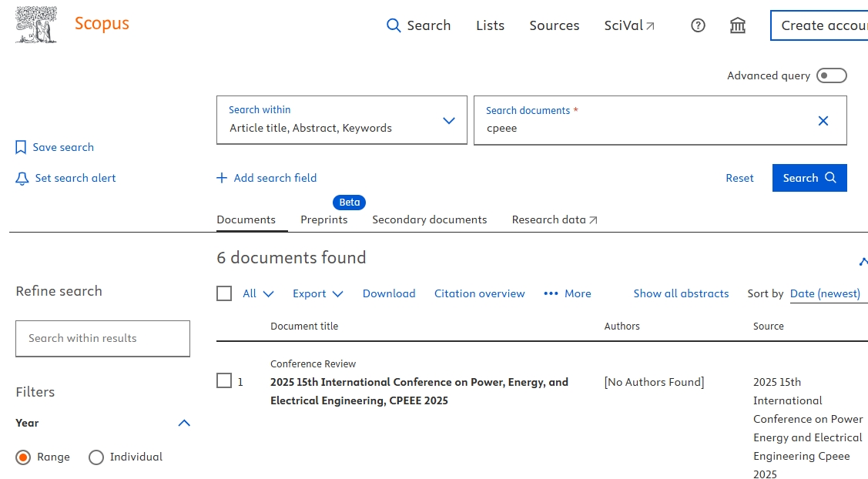Viewport: 868px width, 479px height.
Task: Switch to the Preprints tab
Action: 323,219
